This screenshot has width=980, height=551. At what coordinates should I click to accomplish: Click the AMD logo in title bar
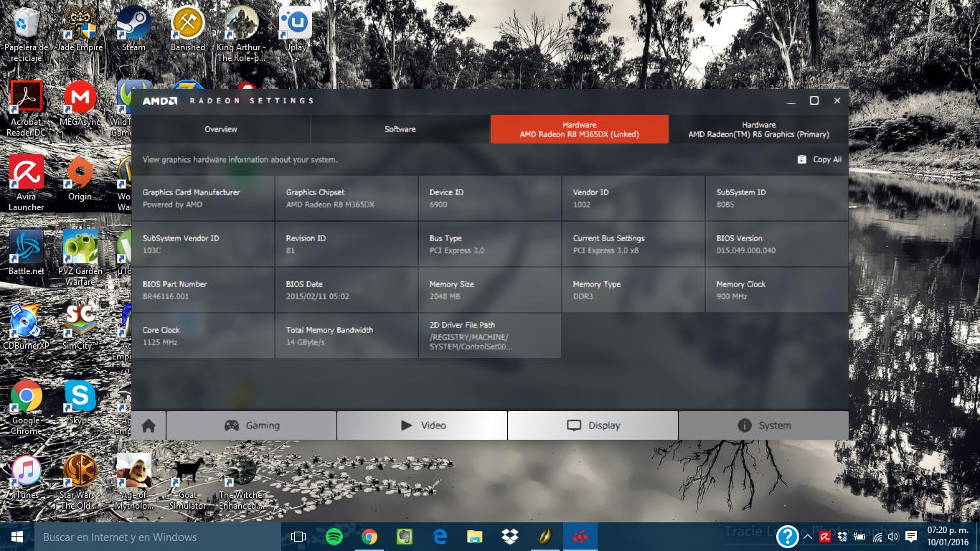(159, 100)
